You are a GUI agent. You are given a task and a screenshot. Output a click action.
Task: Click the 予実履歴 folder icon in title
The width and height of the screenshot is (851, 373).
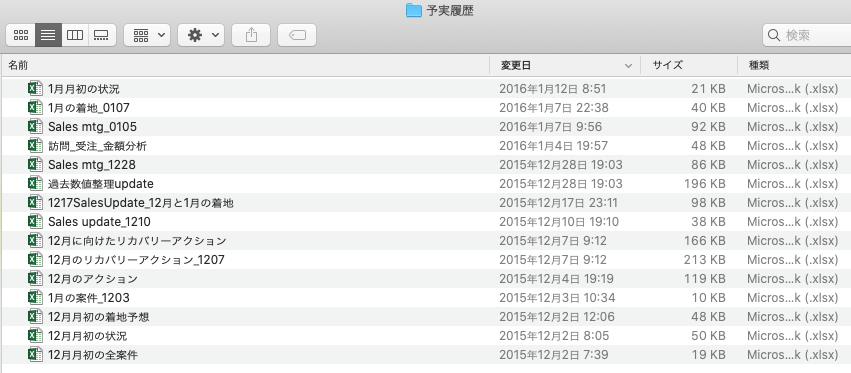pos(414,10)
